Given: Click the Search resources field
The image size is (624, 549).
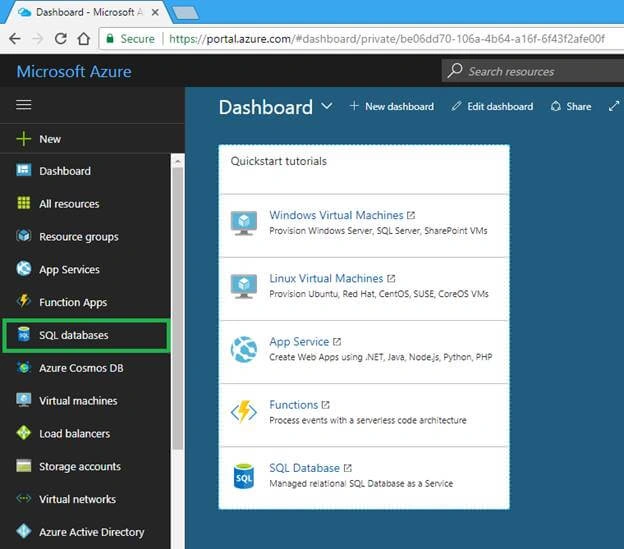Looking at the screenshot, I should tap(533, 71).
